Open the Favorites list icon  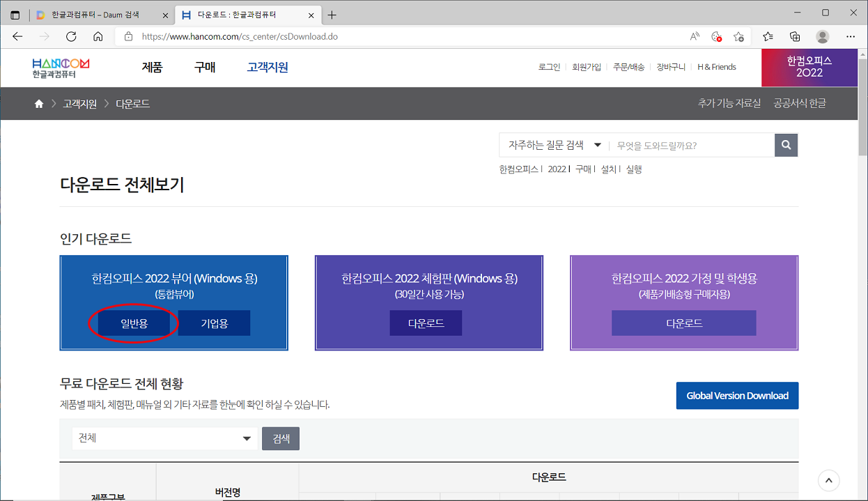(768, 36)
